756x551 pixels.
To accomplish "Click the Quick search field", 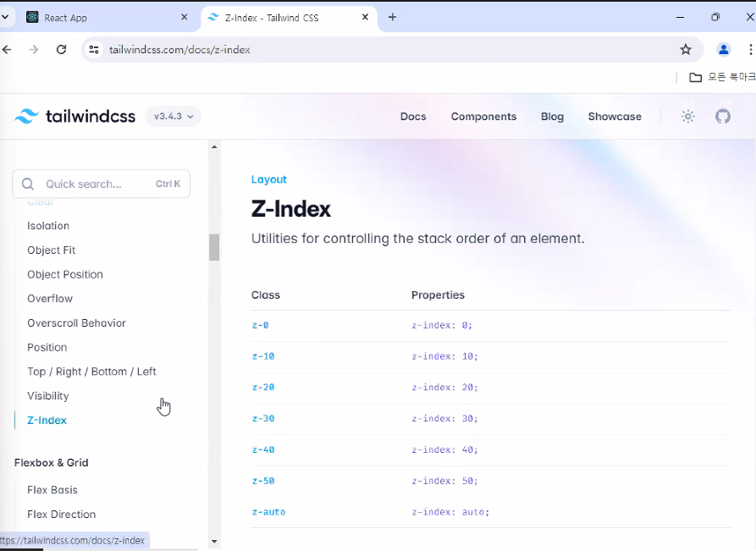I will 102,184.
